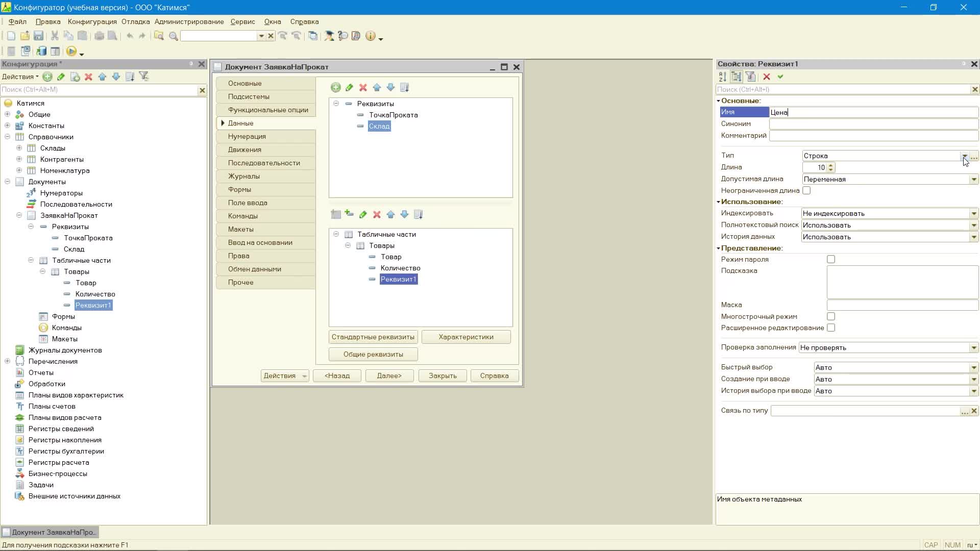This screenshot has width=980, height=551.
Task: Expand the Перечисления tree node
Action: pyautogui.click(x=8, y=361)
